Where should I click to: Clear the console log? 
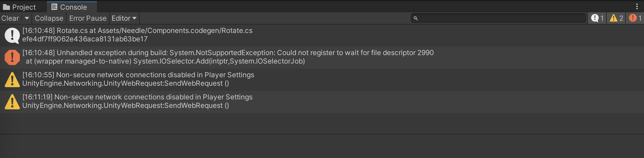(x=10, y=18)
